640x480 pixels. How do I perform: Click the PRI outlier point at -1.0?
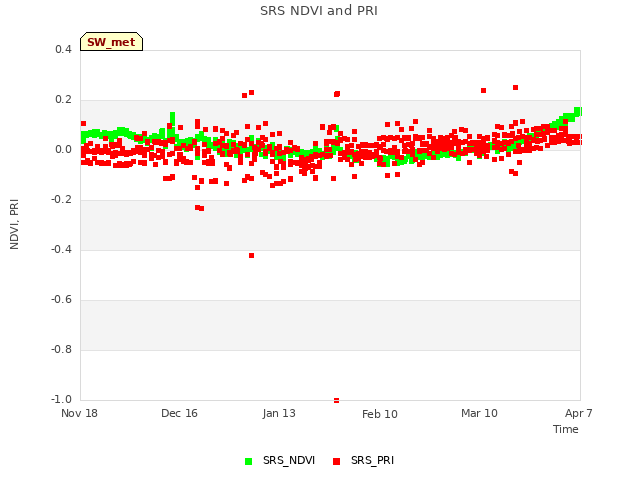pyautogui.click(x=336, y=400)
